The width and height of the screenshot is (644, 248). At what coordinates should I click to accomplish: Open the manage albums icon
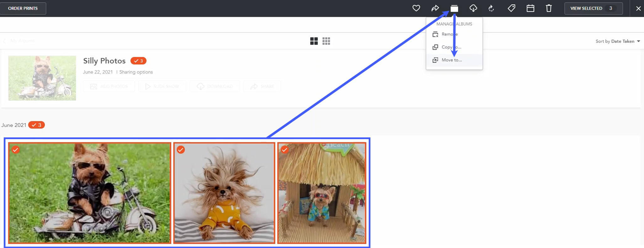click(454, 8)
